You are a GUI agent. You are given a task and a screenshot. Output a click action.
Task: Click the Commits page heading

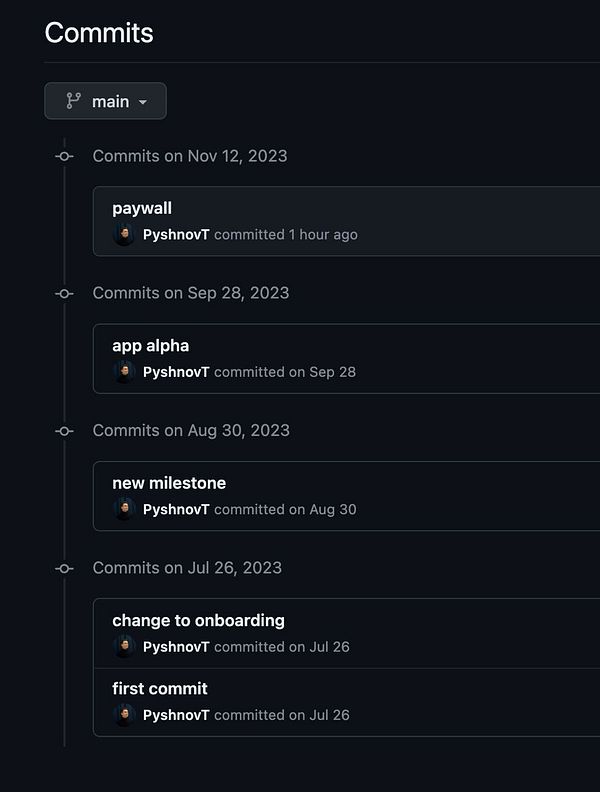click(99, 33)
